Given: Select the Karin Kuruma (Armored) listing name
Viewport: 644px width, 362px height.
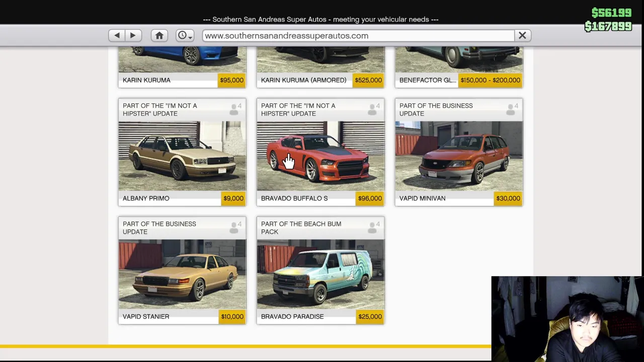Looking at the screenshot, I should (x=303, y=80).
